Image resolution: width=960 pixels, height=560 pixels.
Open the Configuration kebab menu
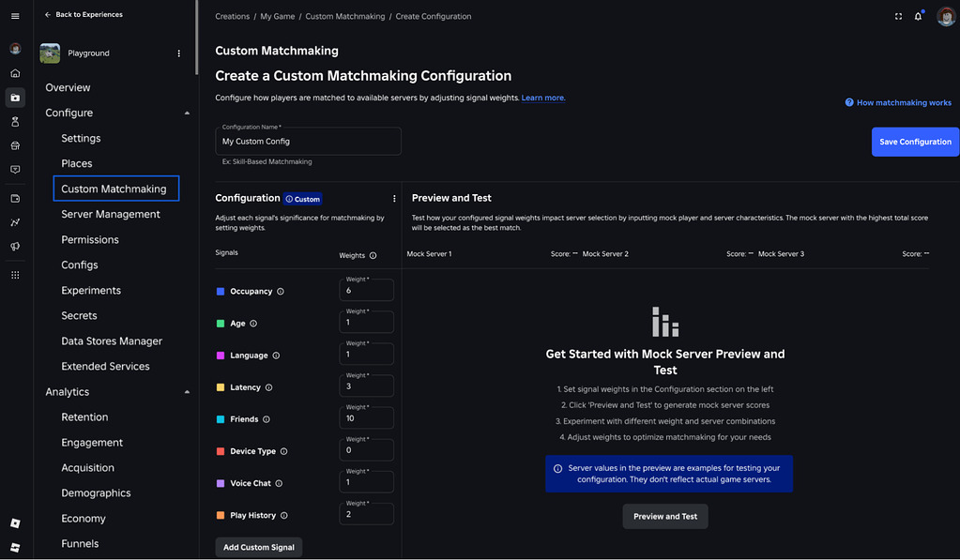[x=393, y=198]
